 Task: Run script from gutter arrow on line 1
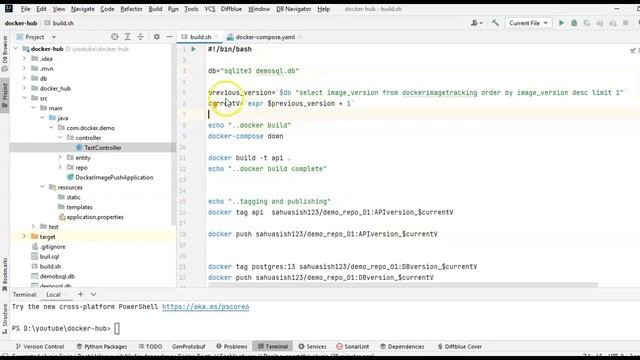[193, 49]
